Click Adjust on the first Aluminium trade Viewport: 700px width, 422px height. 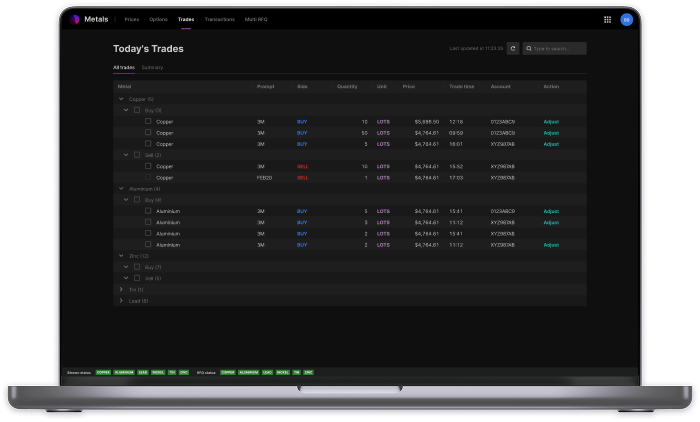click(550, 211)
